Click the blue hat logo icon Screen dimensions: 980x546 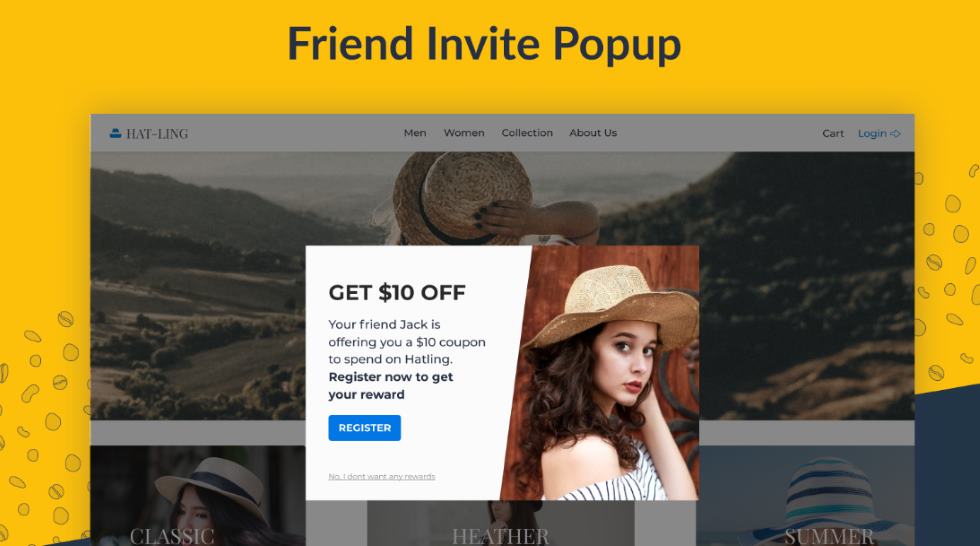click(x=115, y=133)
